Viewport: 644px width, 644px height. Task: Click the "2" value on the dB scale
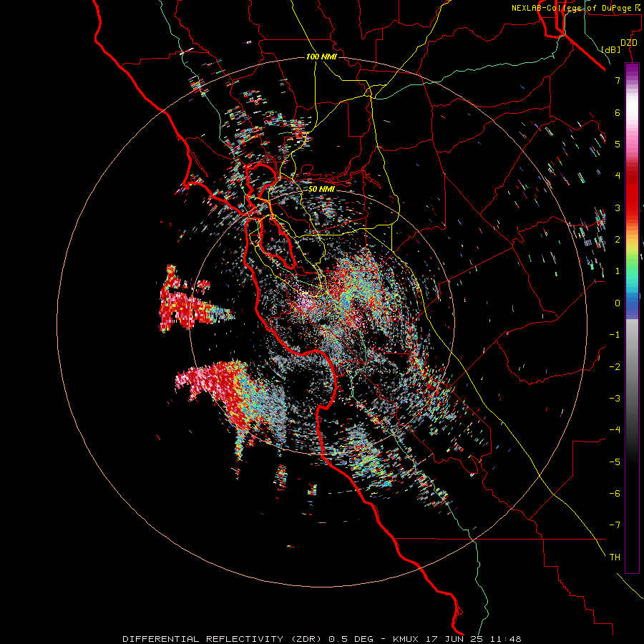pos(618,240)
